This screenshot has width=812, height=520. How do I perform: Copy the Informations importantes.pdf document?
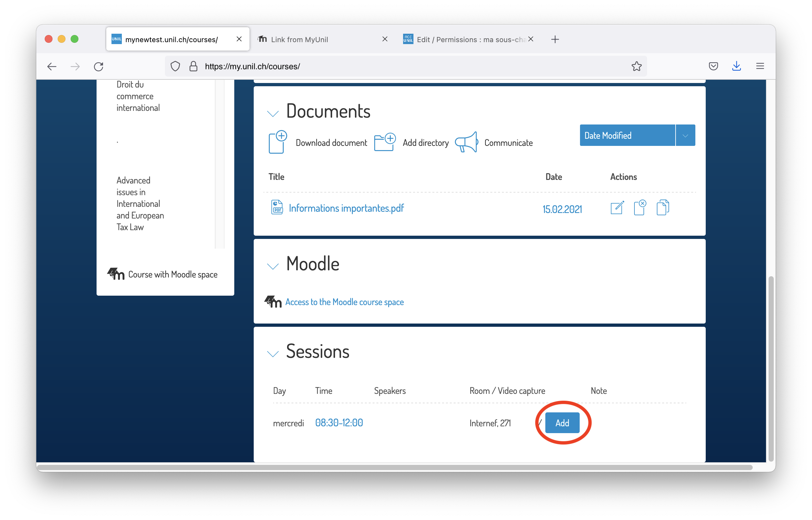coord(663,208)
